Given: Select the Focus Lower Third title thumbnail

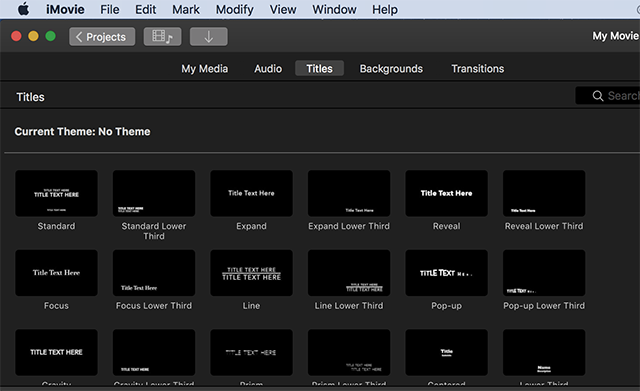Looking at the screenshot, I should (154, 273).
